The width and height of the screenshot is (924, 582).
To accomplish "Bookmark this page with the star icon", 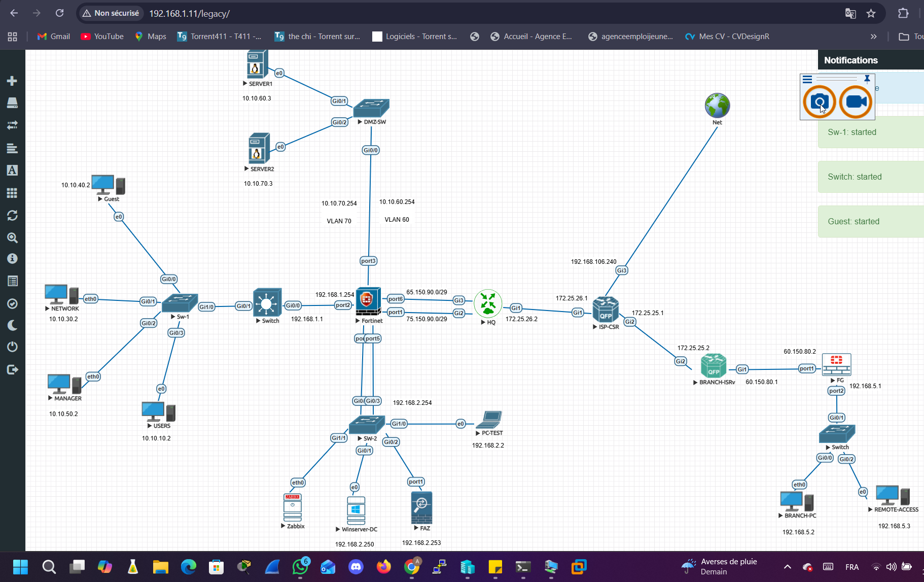I will pyautogui.click(x=871, y=14).
